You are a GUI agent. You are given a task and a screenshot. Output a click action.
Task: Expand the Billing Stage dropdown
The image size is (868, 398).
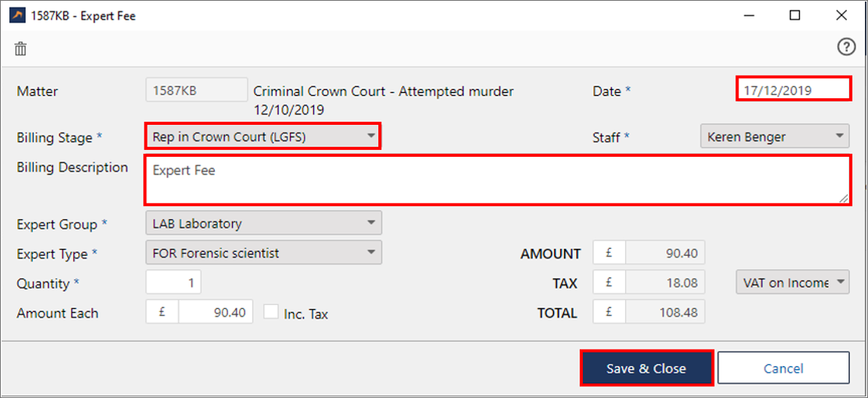tap(263, 137)
